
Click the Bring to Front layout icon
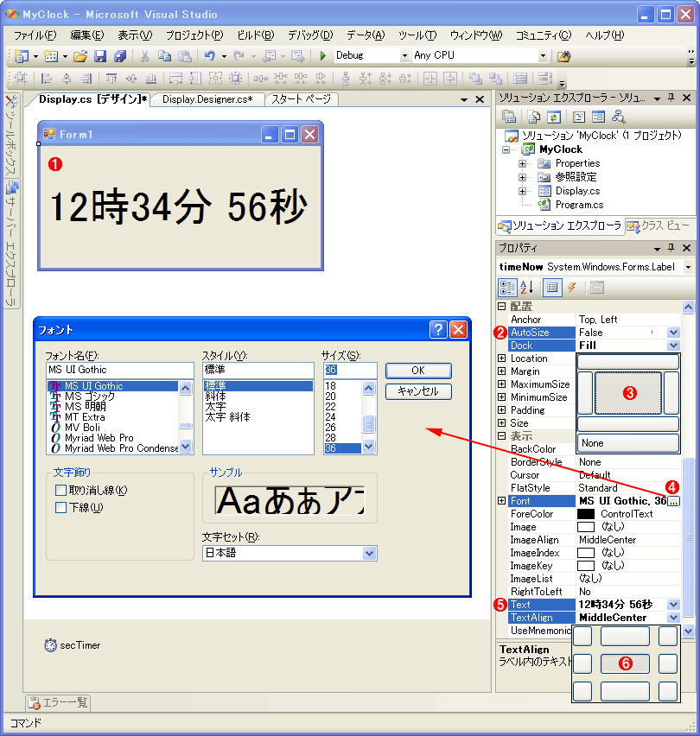(x=475, y=79)
